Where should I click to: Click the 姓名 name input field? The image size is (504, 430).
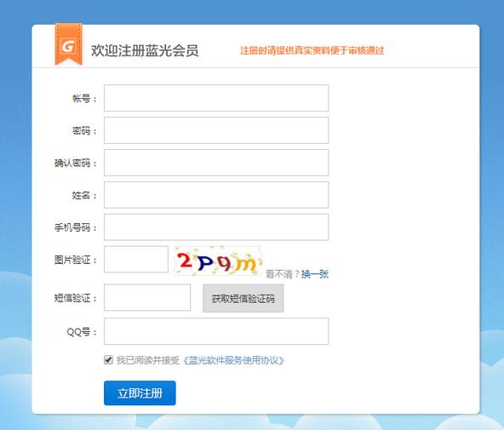tap(216, 195)
